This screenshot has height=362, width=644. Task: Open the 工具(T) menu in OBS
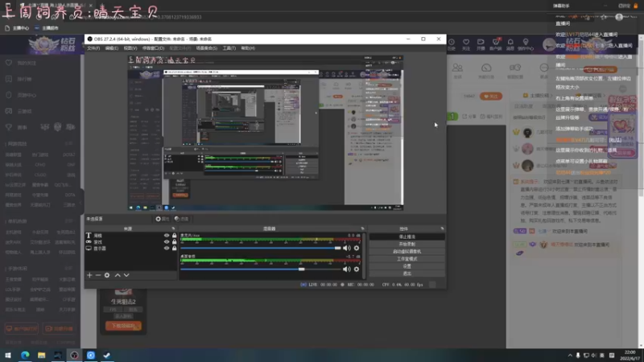(x=229, y=48)
